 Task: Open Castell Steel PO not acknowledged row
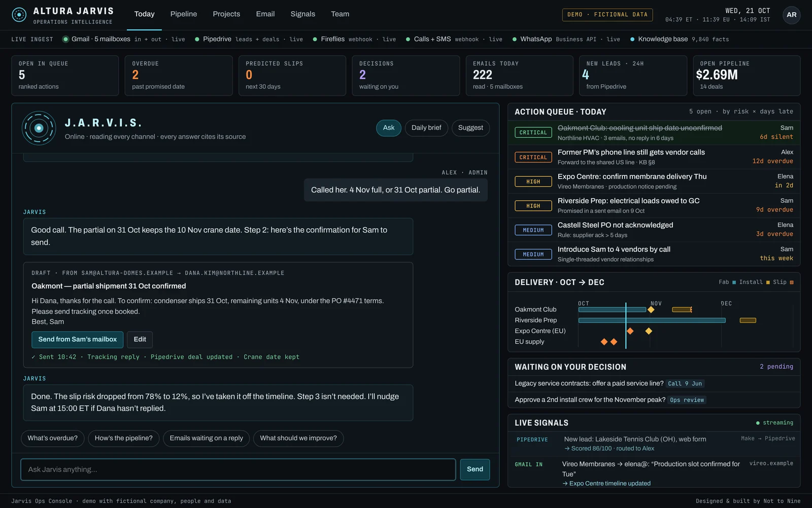pos(654,230)
